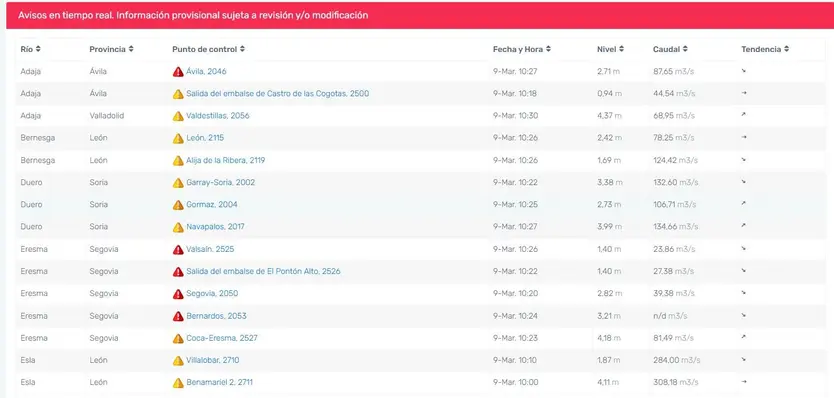Click yellow warning icon beside Alija de la Ribera

(178, 160)
